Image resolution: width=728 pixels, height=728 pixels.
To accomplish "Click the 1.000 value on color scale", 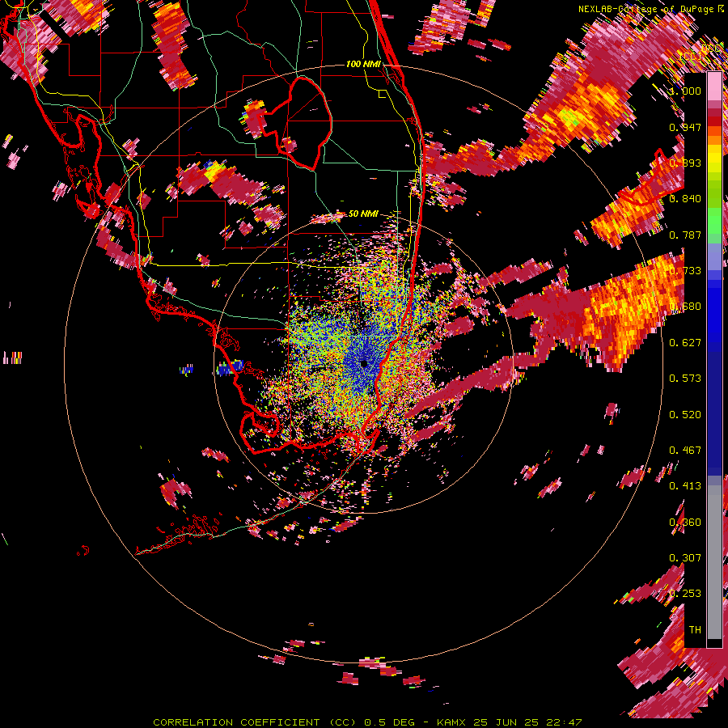I will point(685,91).
